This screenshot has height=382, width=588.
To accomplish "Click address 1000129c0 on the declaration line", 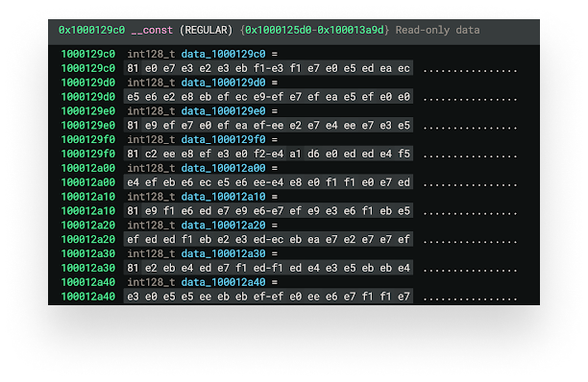I will (88, 54).
